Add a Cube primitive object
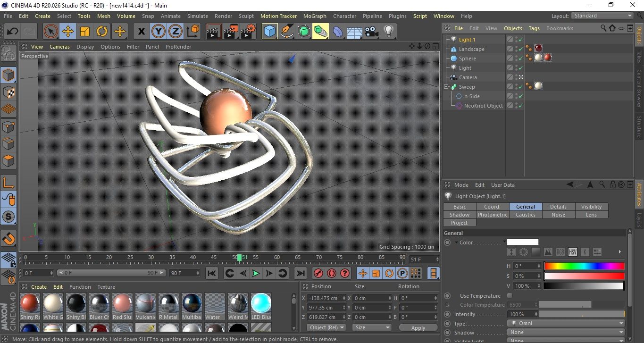Screen dimensions: 644x343 click(x=269, y=32)
